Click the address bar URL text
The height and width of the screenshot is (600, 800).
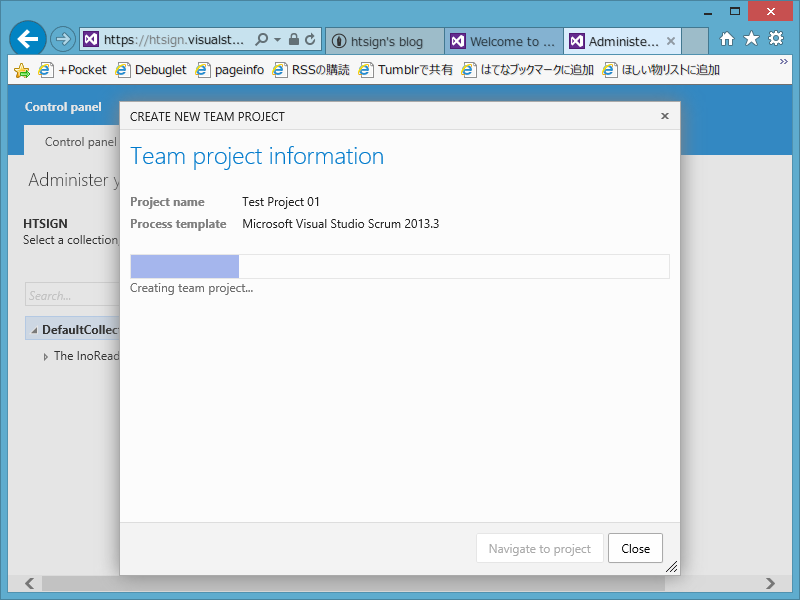173,39
